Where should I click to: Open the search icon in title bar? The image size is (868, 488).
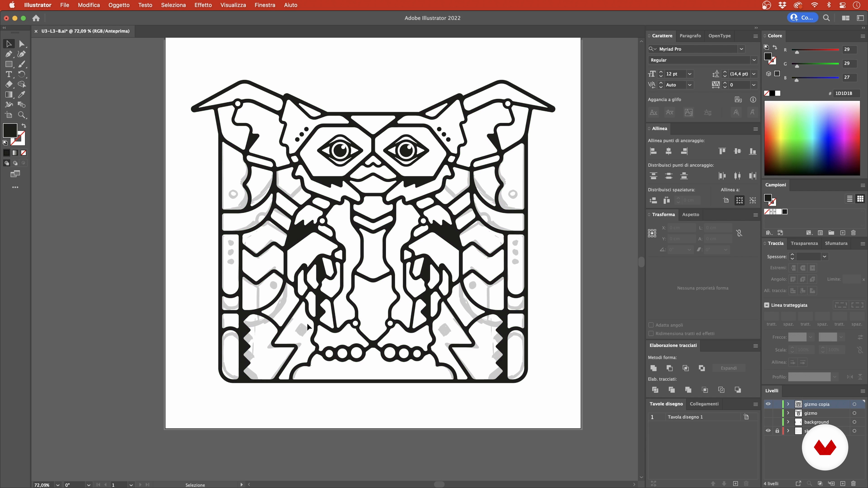826,18
